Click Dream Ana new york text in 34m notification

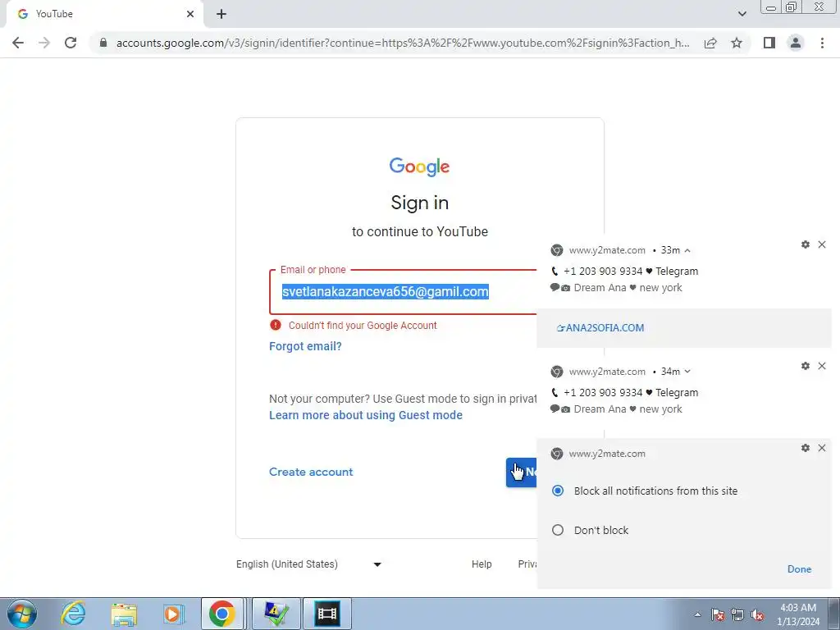coord(628,409)
